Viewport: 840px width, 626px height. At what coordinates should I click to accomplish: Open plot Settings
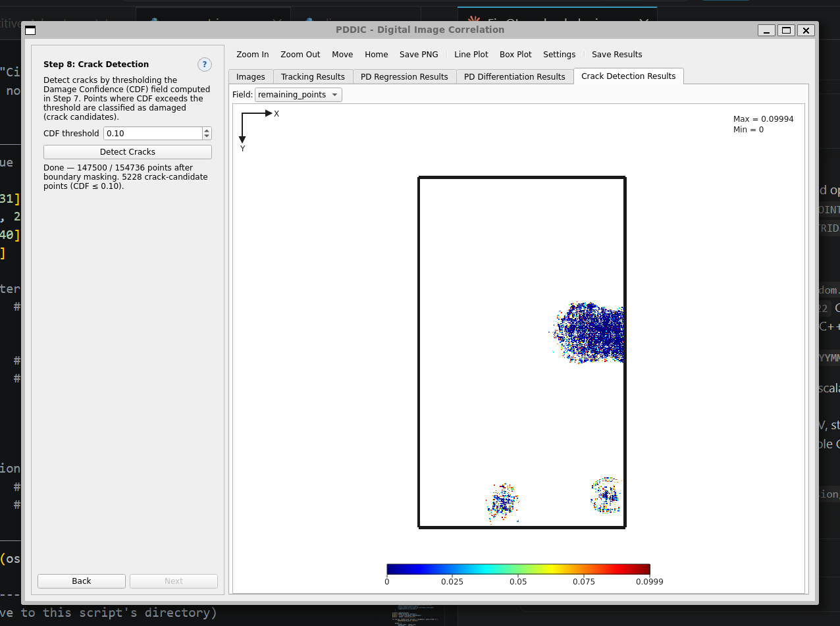click(560, 55)
